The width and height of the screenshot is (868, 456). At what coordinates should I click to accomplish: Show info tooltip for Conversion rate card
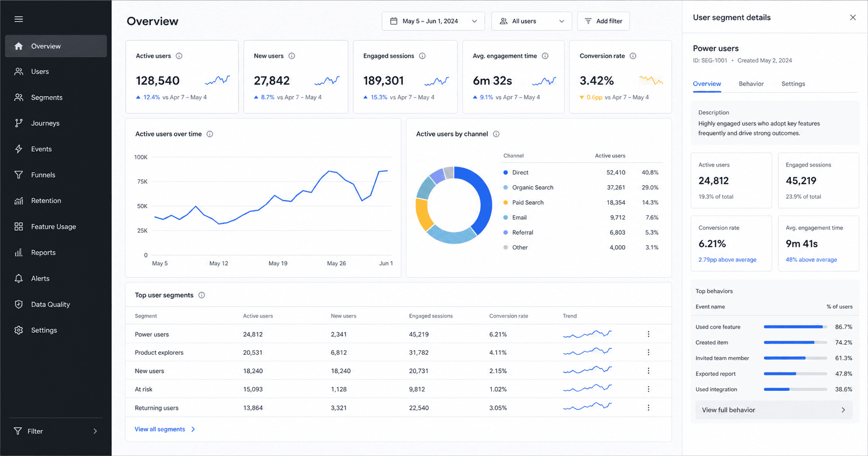pos(633,56)
